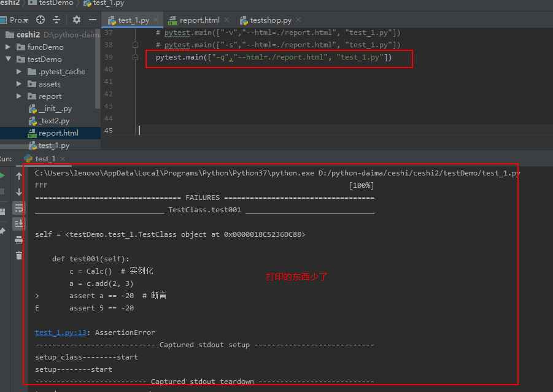Screen dimensions: 553x392
Task: Click the expand/collapse all icon in Project toolbar
Action: [x=56, y=20]
